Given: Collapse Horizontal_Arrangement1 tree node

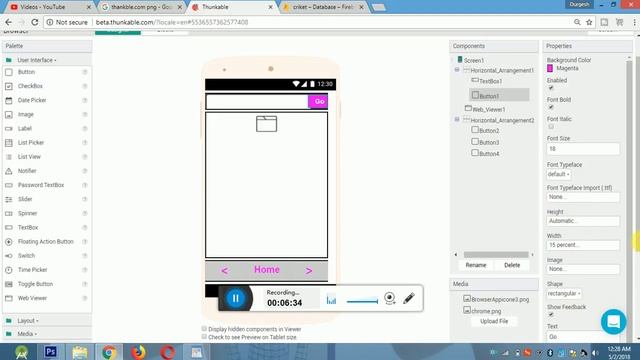Looking at the screenshot, I should click(x=457, y=70).
